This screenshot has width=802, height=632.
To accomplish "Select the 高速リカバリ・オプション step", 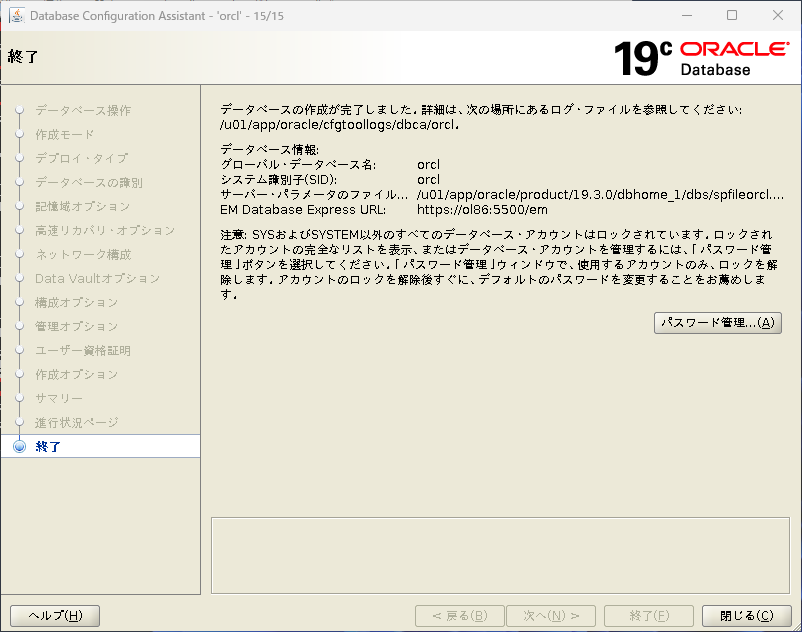I will [105, 231].
